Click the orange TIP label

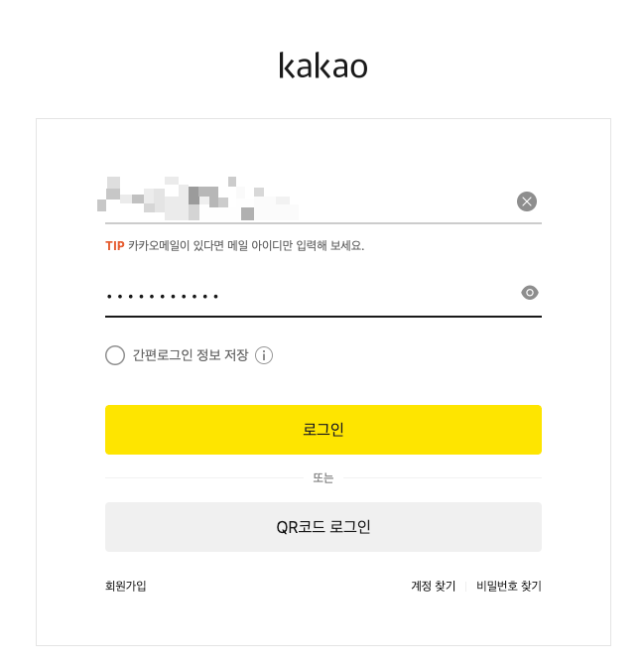pyautogui.click(x=115, y=245)
